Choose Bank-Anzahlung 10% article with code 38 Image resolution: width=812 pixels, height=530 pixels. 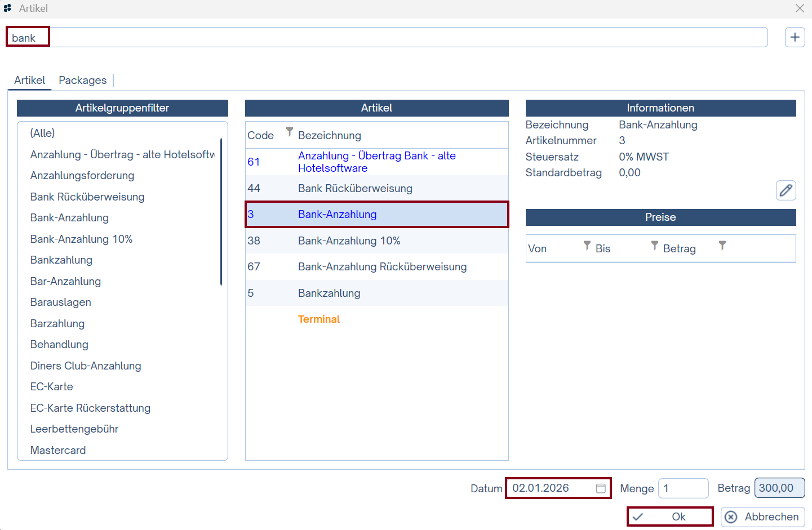point(349,241)
